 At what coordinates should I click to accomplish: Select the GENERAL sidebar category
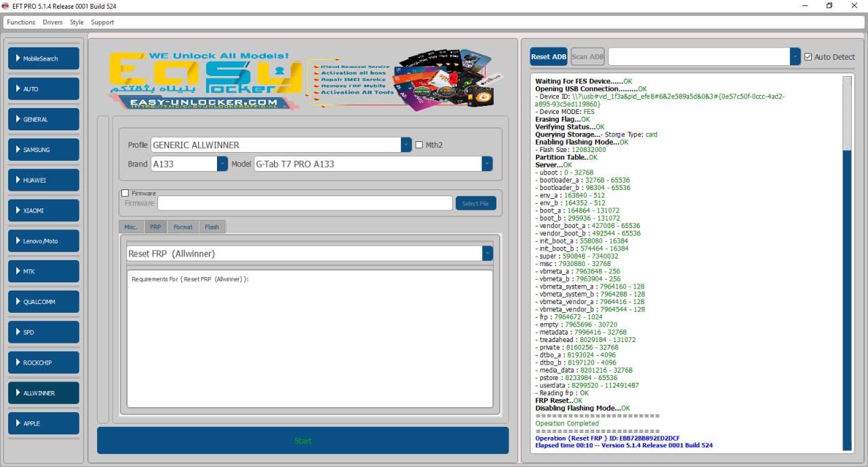pos(43,119)
